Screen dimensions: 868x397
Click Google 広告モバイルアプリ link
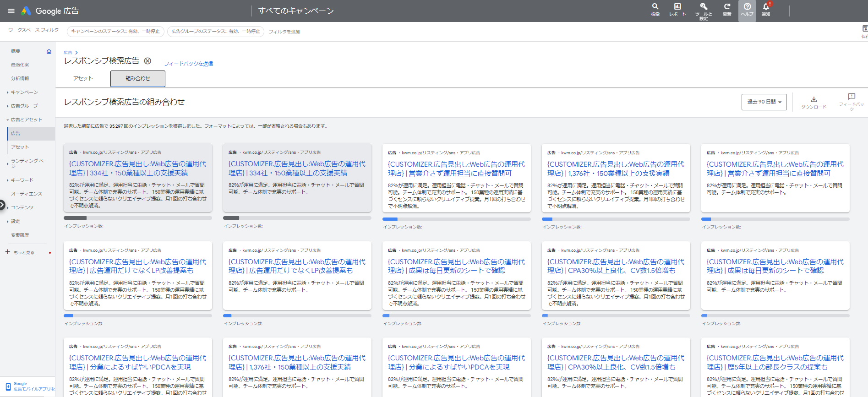tap(34, 386)
